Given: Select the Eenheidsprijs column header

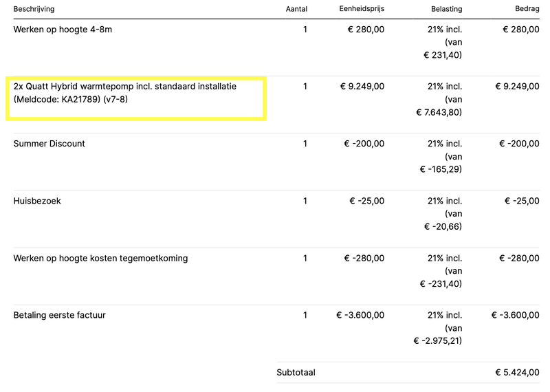Looking at the screenshot, I should click(362, 9).
